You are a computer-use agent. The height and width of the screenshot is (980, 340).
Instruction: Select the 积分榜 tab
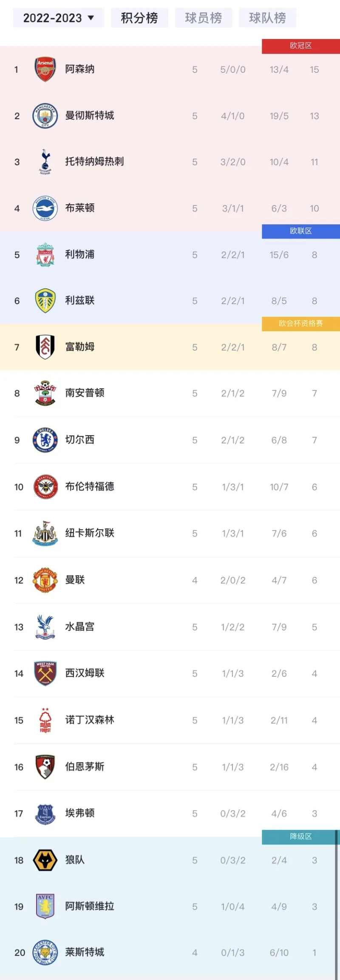coord(139,18)
